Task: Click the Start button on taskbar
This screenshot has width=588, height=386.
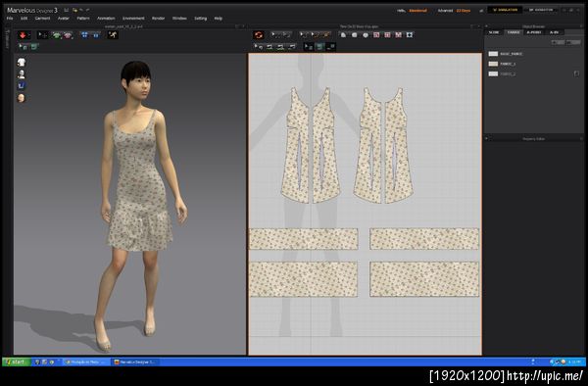Action: pyautogui.click(x=17, y=362)
